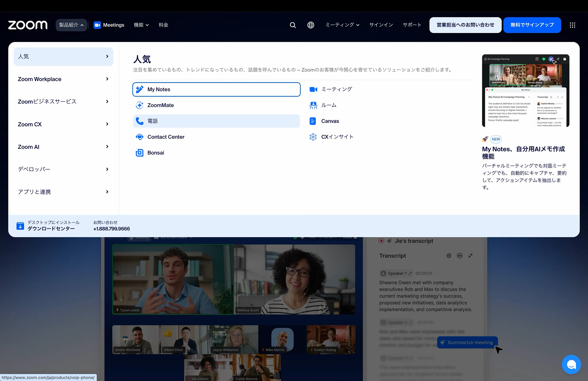Click the Mike Morris video tile
This screenshot has width=588, height=381.
coord(282,339)
